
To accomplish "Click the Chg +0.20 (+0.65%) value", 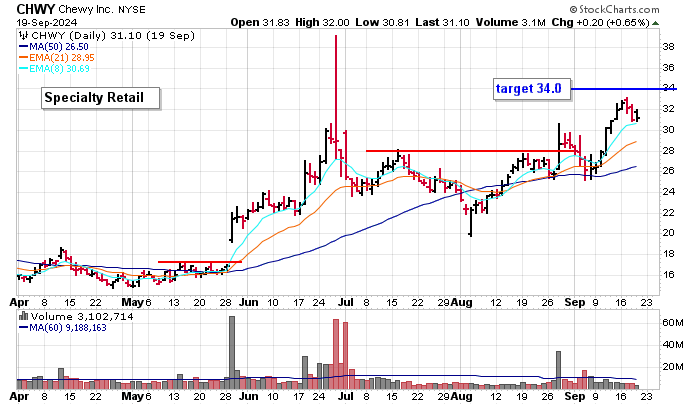I will click(x=600, y=22).
